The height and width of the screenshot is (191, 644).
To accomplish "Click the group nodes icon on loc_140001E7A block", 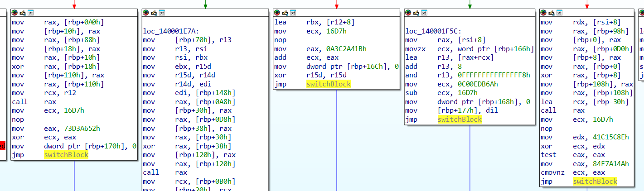I will point(161,13).
